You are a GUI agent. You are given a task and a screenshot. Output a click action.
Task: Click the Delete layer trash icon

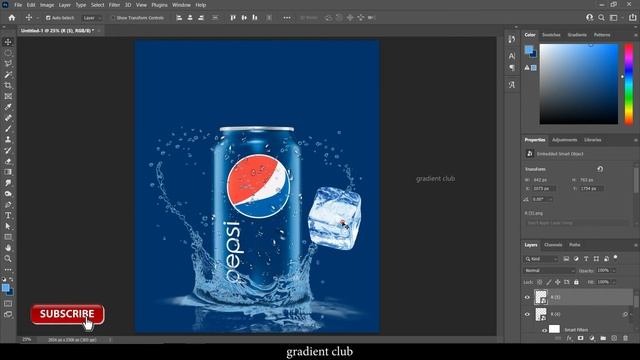point(625,338)
